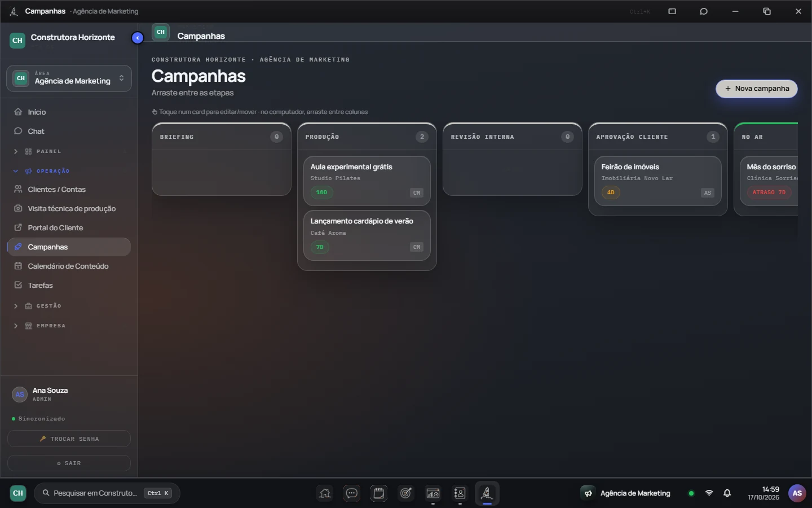Click the Nova campanha button
This screenshot has height=508, width=812.
[x=757, y=89]
